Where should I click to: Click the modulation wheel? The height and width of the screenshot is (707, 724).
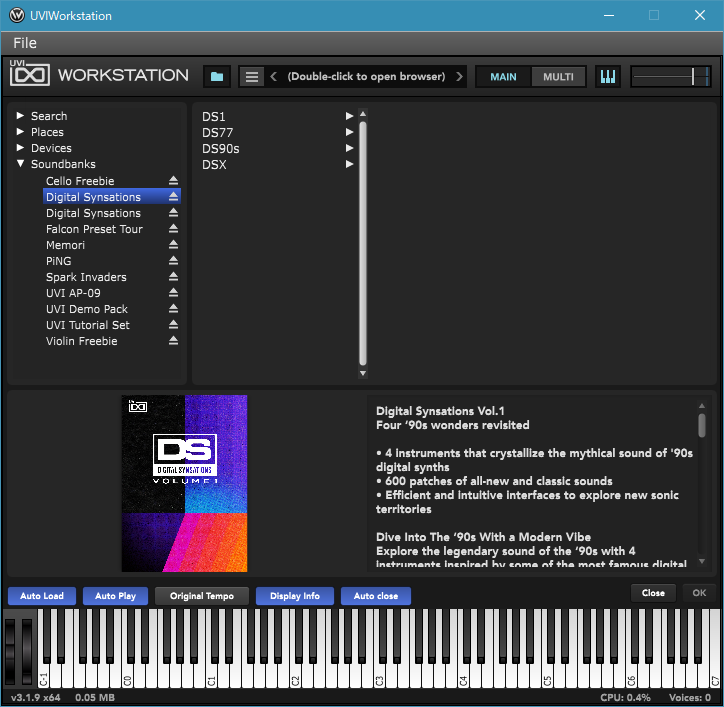click(27, 651)
